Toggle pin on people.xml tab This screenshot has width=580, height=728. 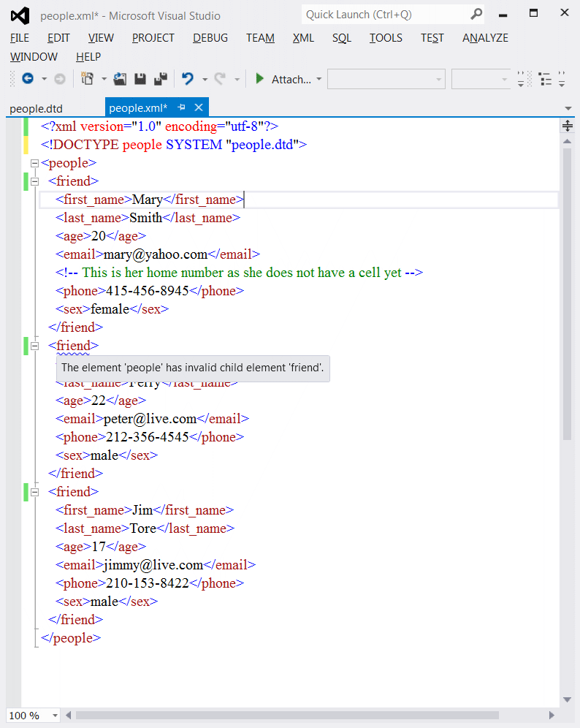click(181, 107)
